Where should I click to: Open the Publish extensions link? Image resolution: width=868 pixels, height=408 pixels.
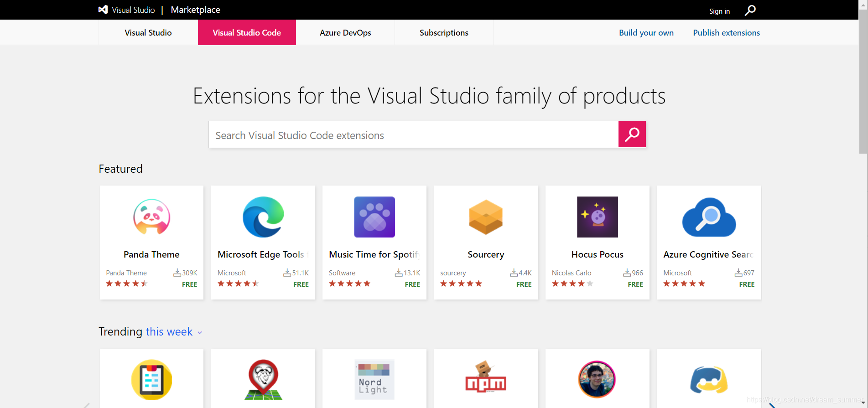tap(726, 32)
